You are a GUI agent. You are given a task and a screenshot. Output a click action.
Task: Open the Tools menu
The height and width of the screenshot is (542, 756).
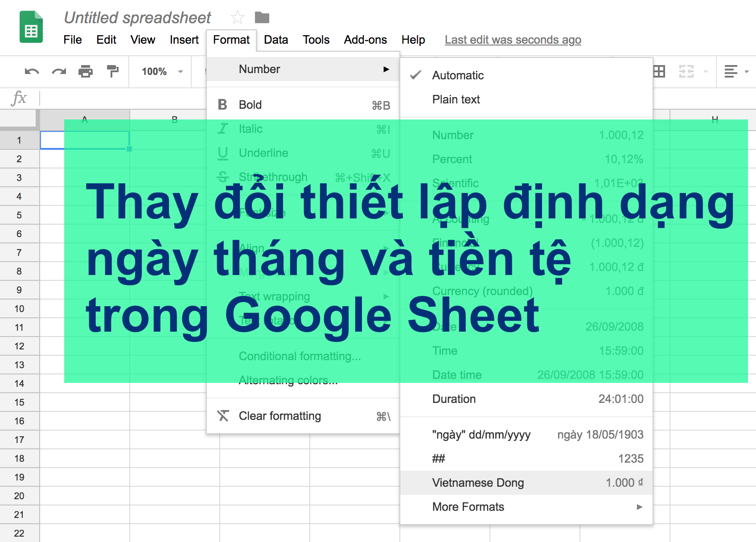pos(316,40)
